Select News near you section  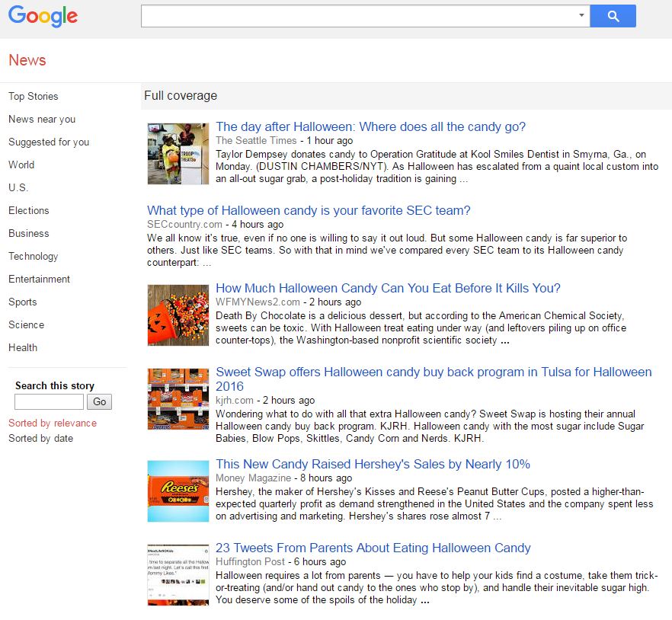pyautogui.click(x=42, y=119)
